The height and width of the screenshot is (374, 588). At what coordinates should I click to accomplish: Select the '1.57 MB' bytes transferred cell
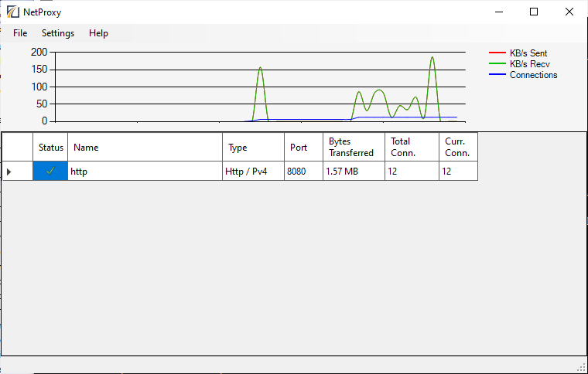tap(354, 171)
